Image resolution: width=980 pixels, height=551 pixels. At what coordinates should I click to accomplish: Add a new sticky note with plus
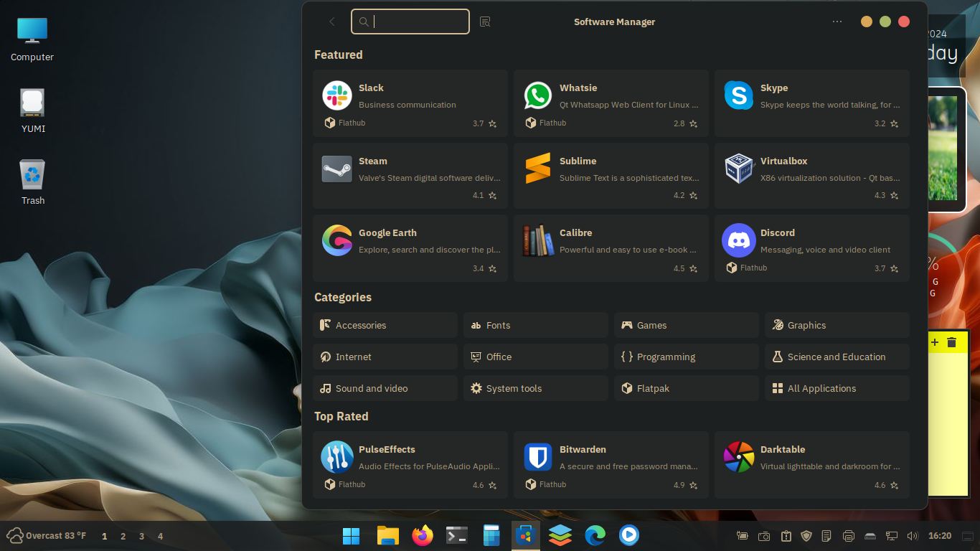click(935, 342)
